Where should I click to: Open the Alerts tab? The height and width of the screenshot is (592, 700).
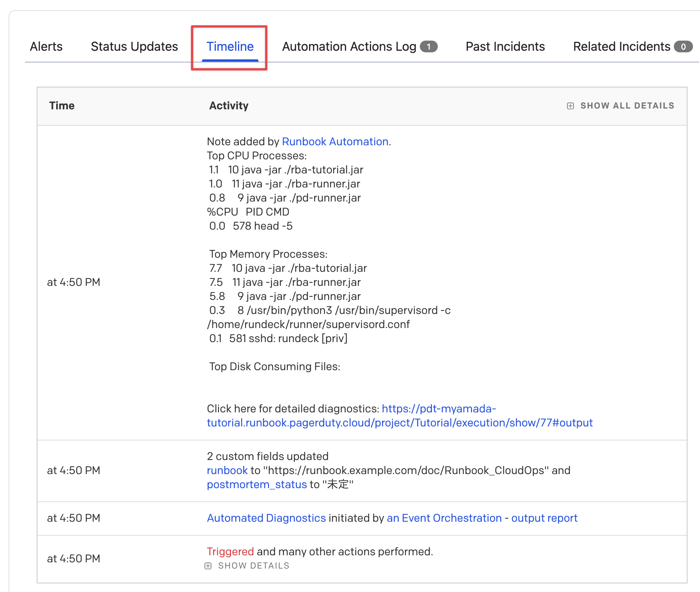click(46, 46)
